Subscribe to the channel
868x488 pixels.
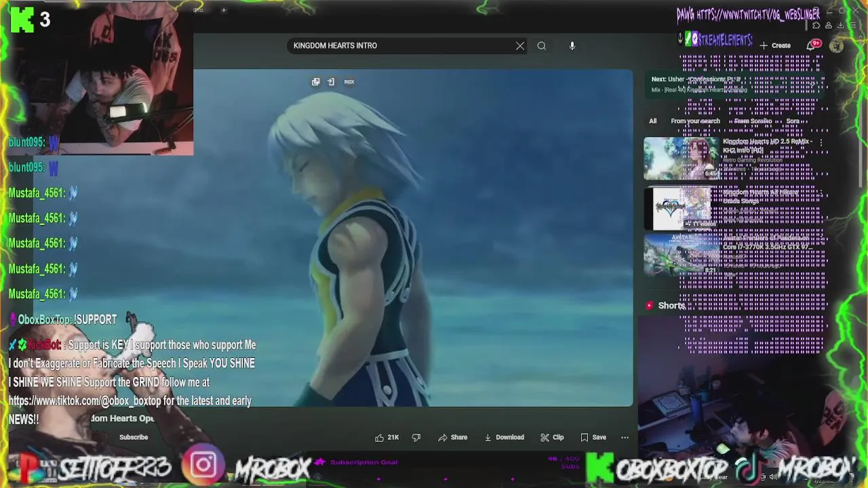(x=134, y=437)
